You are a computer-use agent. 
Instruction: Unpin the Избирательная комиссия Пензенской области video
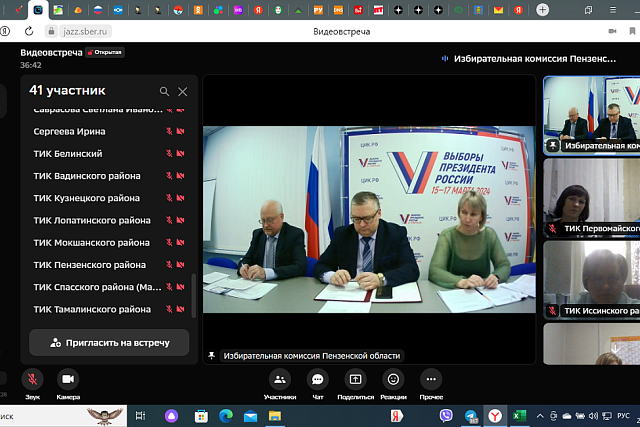point(211,356)
